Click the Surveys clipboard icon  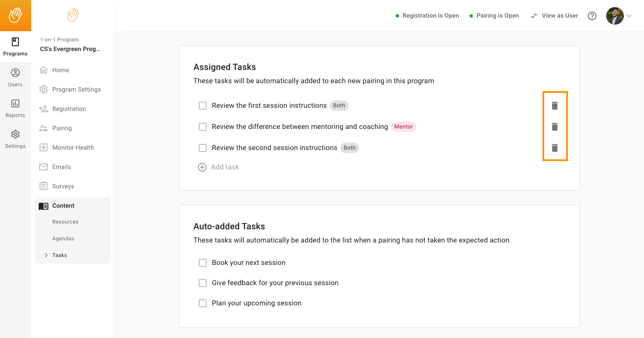44,186
